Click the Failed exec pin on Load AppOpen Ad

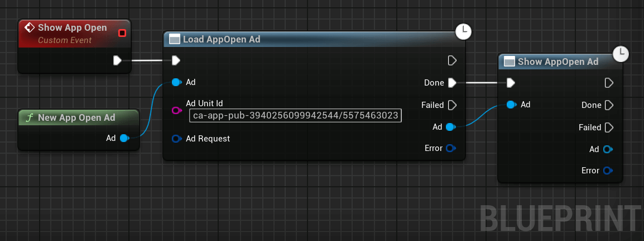pyautogui.click(x=452, y=105)
